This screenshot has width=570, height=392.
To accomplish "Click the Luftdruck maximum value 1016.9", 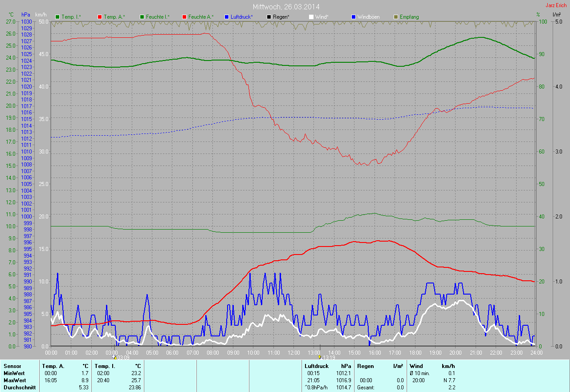I will click(343, 380).
